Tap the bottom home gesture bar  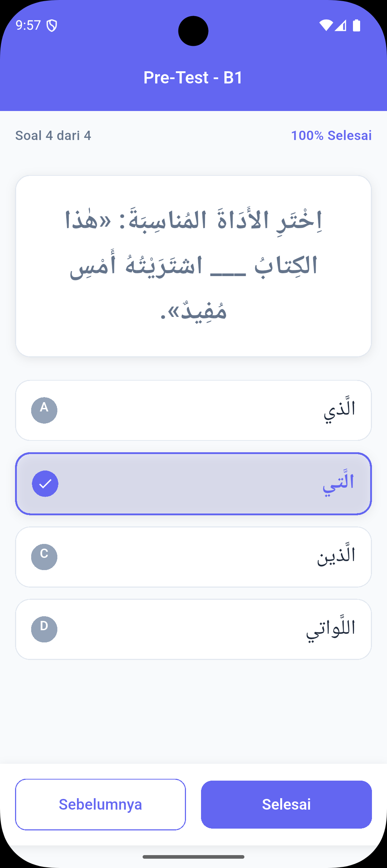193,857
